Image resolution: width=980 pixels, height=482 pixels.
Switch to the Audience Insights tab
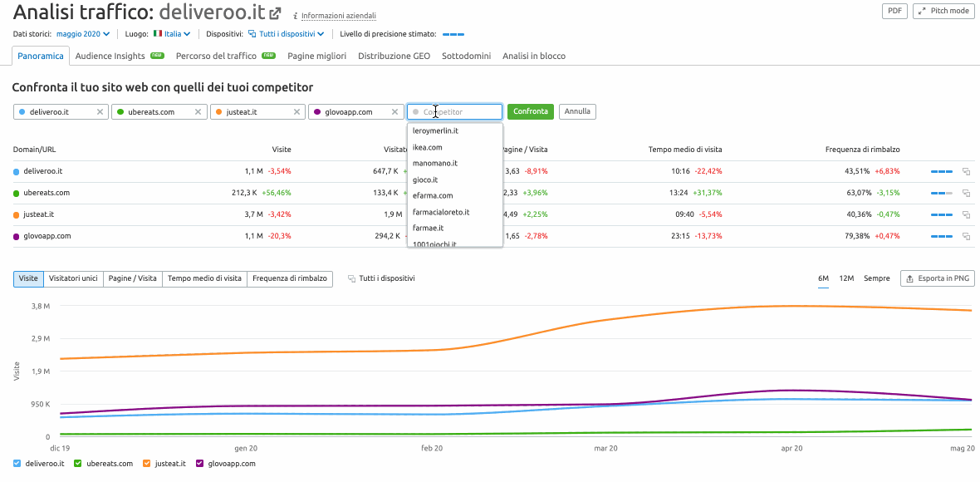point(120,56)
